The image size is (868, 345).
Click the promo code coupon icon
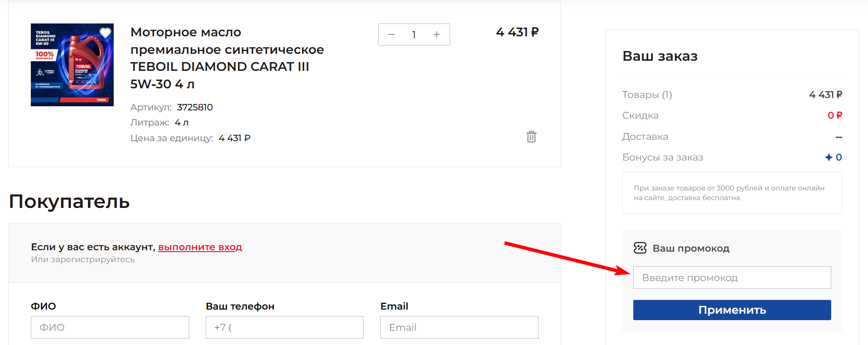point(640,248)
